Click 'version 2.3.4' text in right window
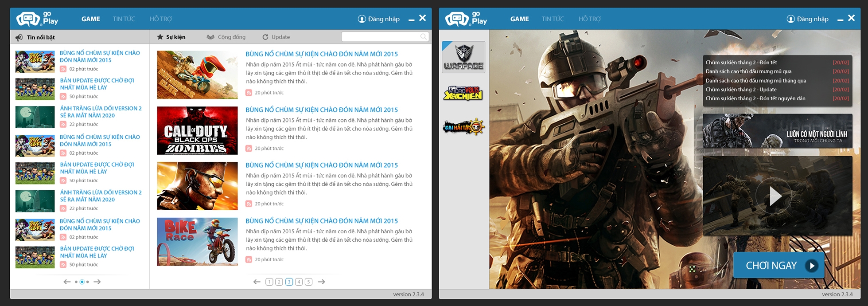 click(837, 294)
